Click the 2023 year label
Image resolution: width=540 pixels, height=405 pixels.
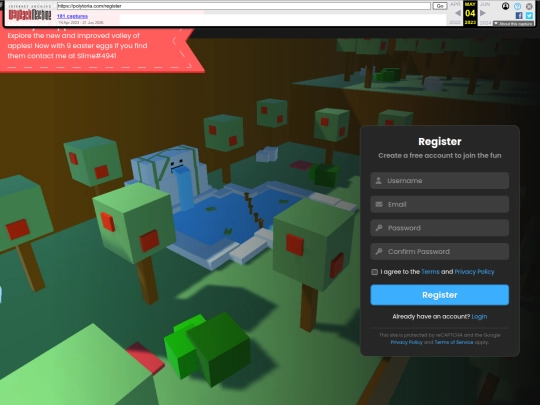(x=470, y=22)
